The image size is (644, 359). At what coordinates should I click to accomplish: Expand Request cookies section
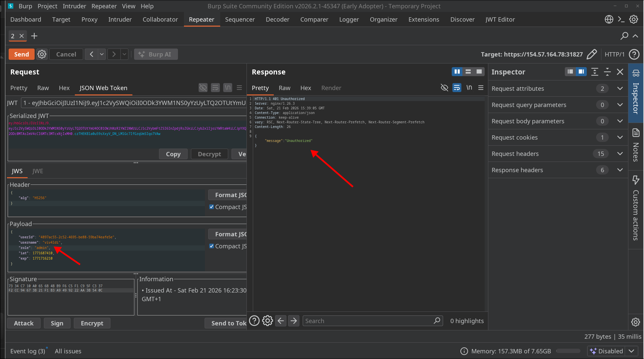pyautogui.click(x=620, y=137)
